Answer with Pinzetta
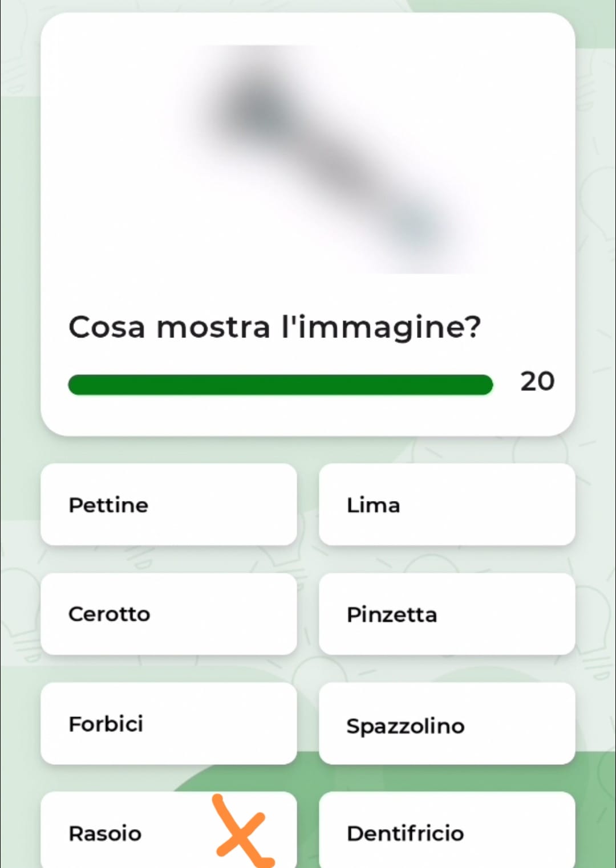Image resolution: width=616 pixels, height=868 pixels. [x=447, y=614]
